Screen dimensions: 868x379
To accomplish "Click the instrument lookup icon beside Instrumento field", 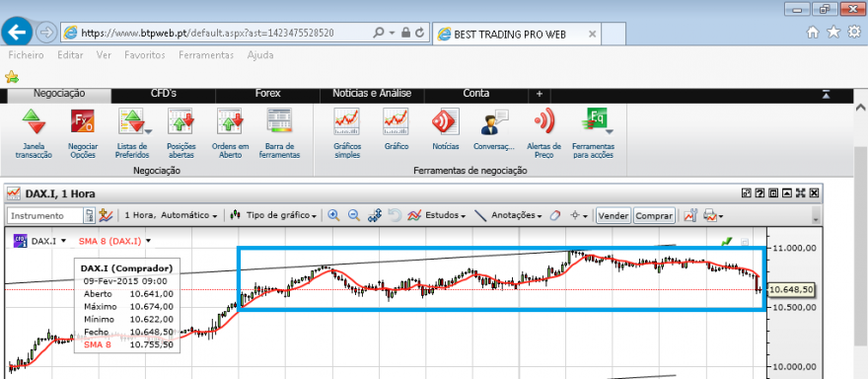I will coord(89,215).
